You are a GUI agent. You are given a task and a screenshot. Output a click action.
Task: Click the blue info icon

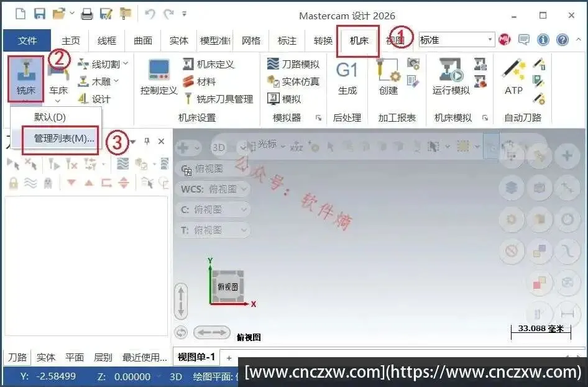pos(543,40)
